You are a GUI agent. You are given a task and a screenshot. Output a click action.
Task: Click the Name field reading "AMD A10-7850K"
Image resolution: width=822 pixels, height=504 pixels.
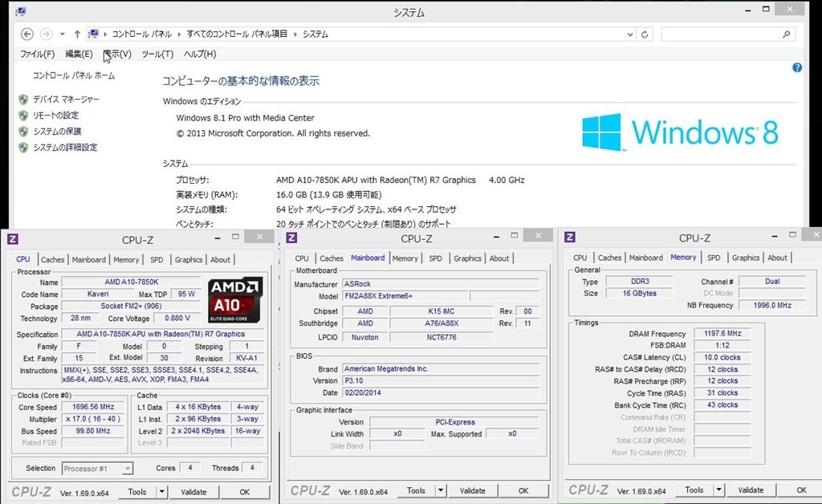tap(132, 282)
